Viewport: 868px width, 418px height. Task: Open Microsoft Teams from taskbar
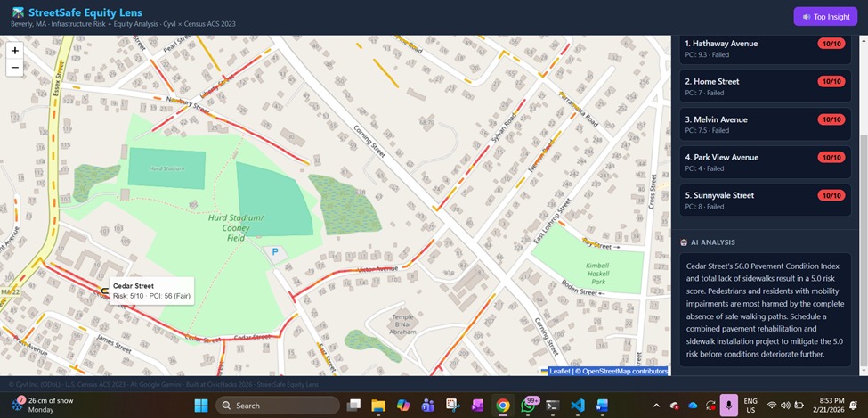click(x=428, y=406)
